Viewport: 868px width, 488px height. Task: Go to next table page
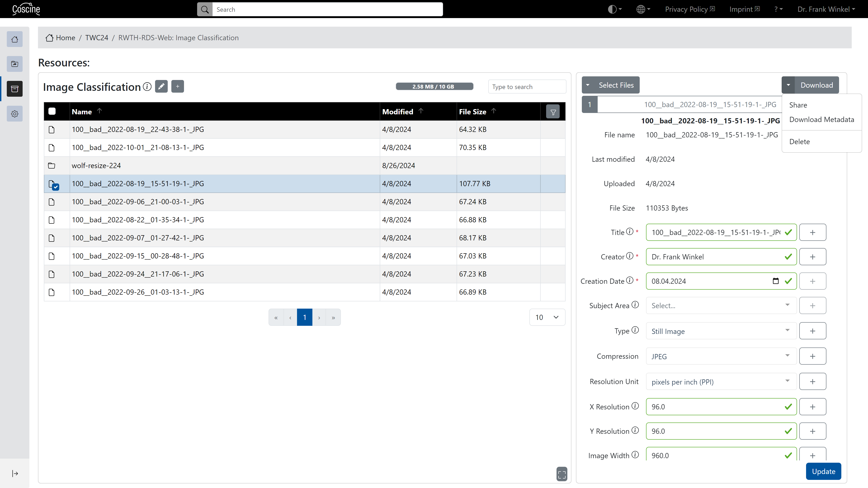(x=319, y=317)
